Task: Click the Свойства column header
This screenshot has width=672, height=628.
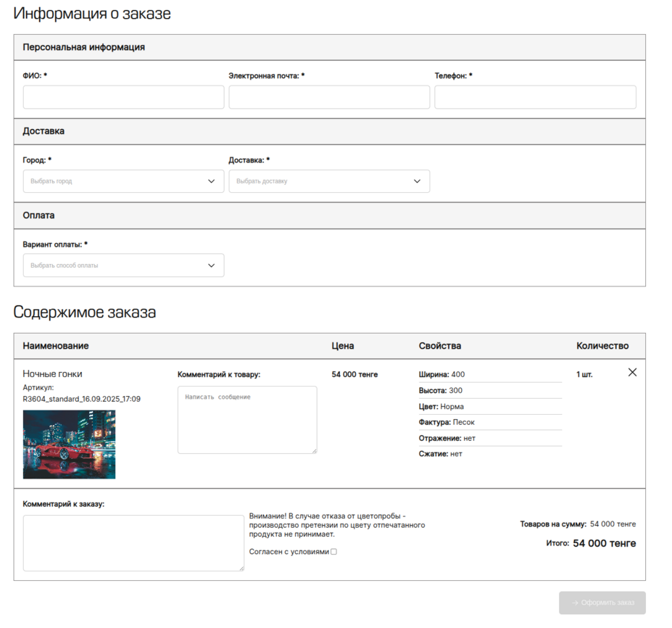Action: tap(439, 346)
